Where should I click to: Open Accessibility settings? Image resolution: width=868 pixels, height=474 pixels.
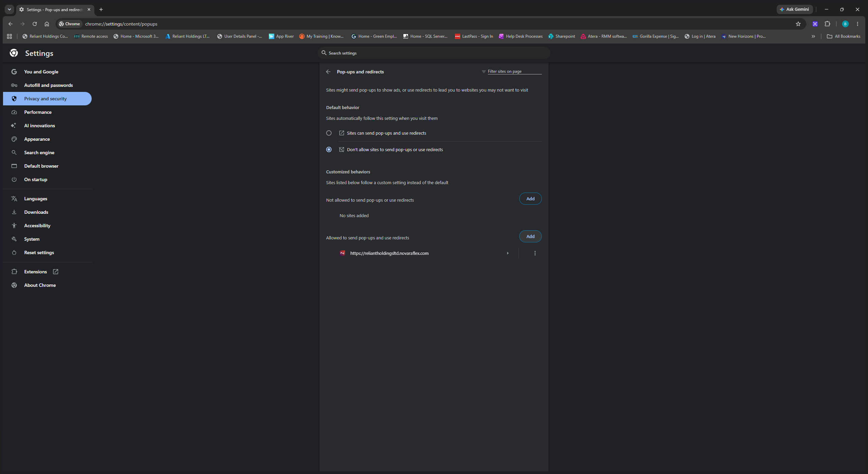(x=47, y=226)
